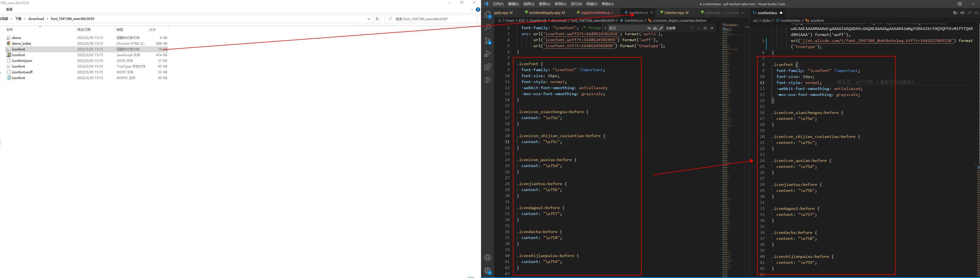The image size is (980, 278).
Task: Open the Accounts icon in VS Code
Action: tap(488, 258)
